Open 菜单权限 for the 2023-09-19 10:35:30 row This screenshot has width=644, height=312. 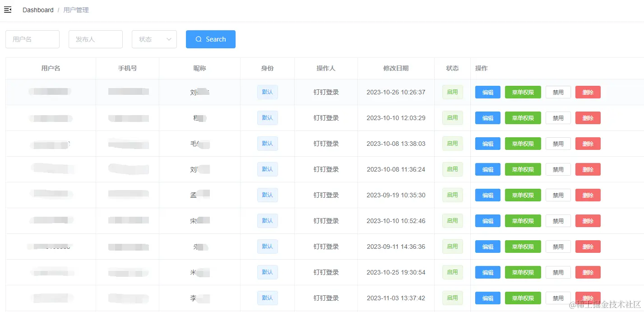(x=523, y=195)
